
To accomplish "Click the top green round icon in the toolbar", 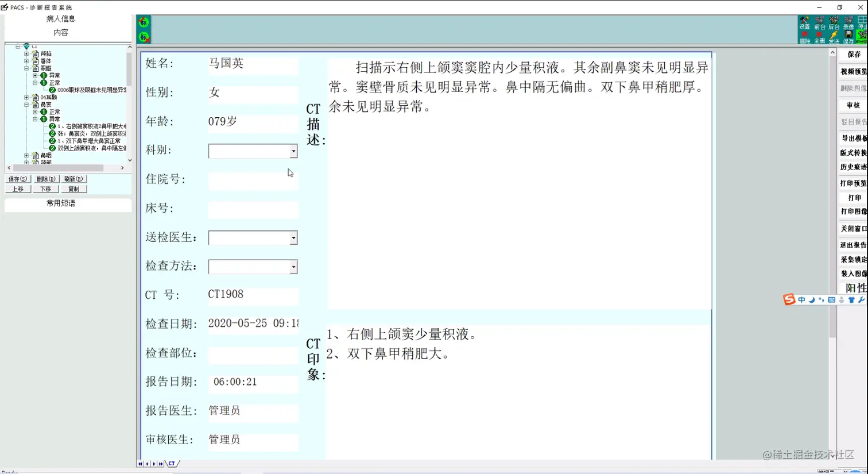I will coord(144,22).
